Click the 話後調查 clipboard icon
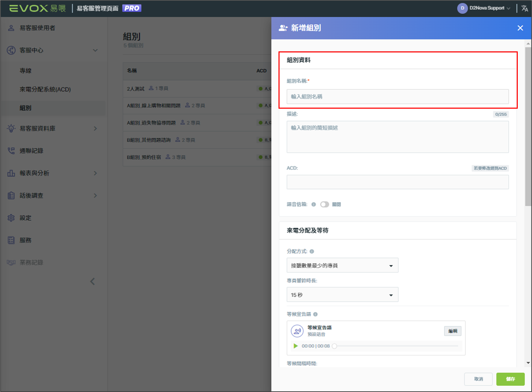532x392 pixels. pyautogui.click(x=11, y=195)
